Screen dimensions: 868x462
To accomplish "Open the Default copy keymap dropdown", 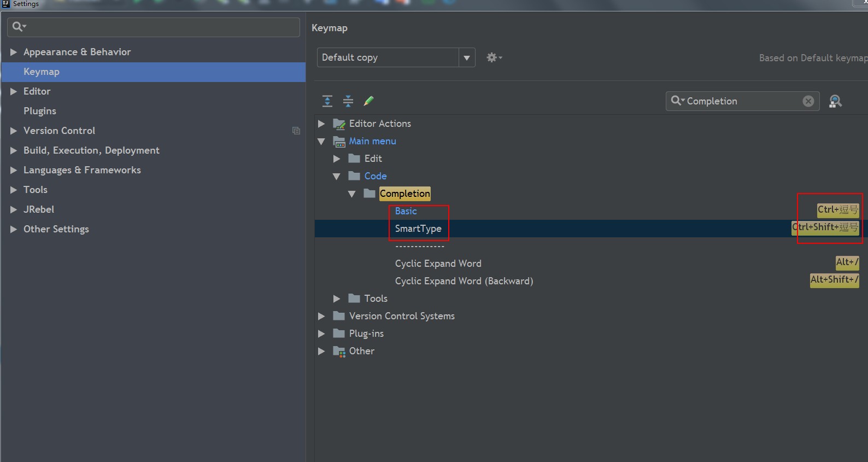I will click(467, 57).
